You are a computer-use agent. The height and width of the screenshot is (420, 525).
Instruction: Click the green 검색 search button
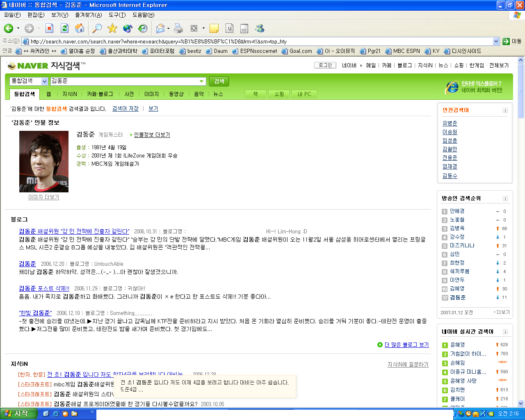pyautogui.click(x=219, y=81)
